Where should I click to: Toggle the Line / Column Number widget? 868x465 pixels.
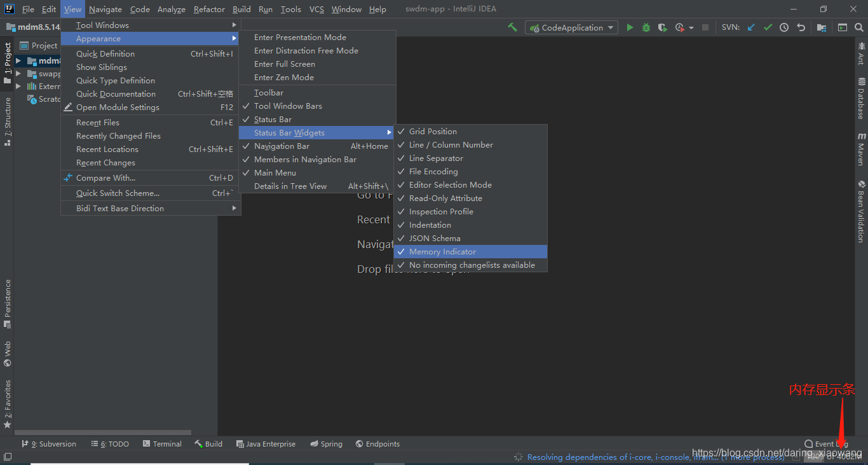click(470, 145)
